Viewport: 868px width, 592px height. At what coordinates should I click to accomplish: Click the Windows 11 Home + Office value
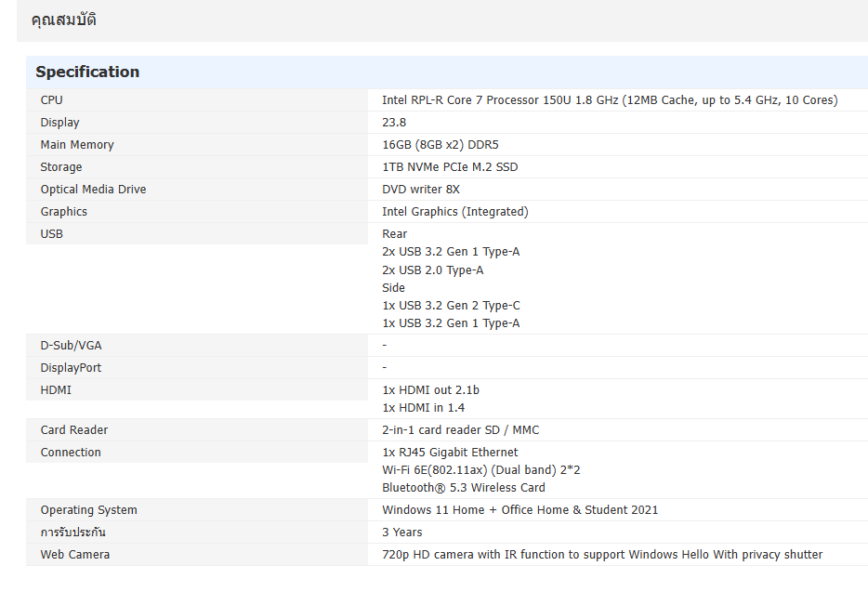(x=519, y=510)
